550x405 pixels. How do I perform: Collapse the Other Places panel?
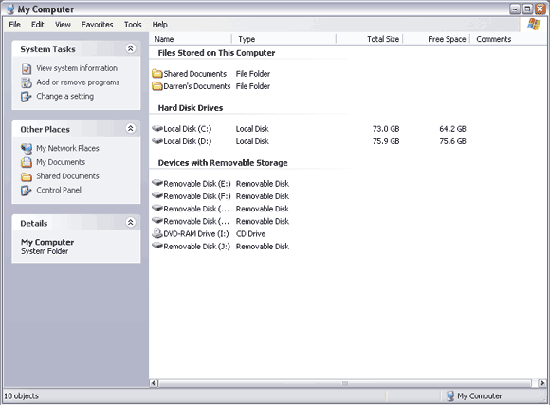[130, 129]
